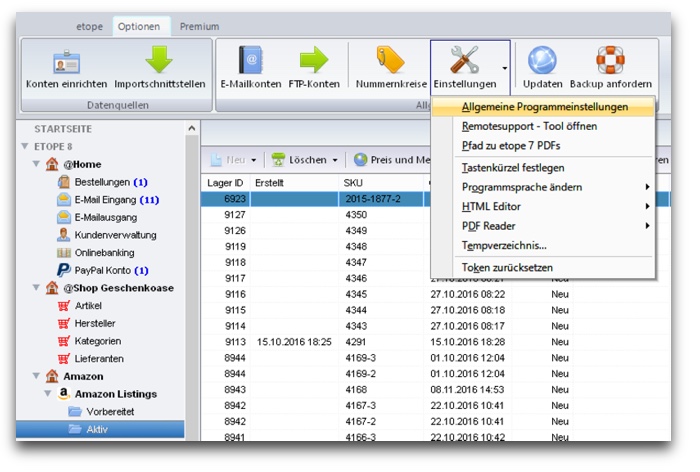This screenshot has width=700, height=472.
Task: Select the Vorbereitet folder
Action: pyautogui.click(x=101, y=412)
